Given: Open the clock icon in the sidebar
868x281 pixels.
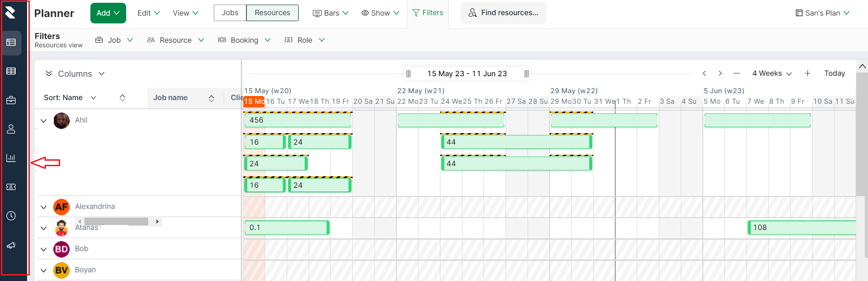Looking at the screenshot, I should (11, 215).
